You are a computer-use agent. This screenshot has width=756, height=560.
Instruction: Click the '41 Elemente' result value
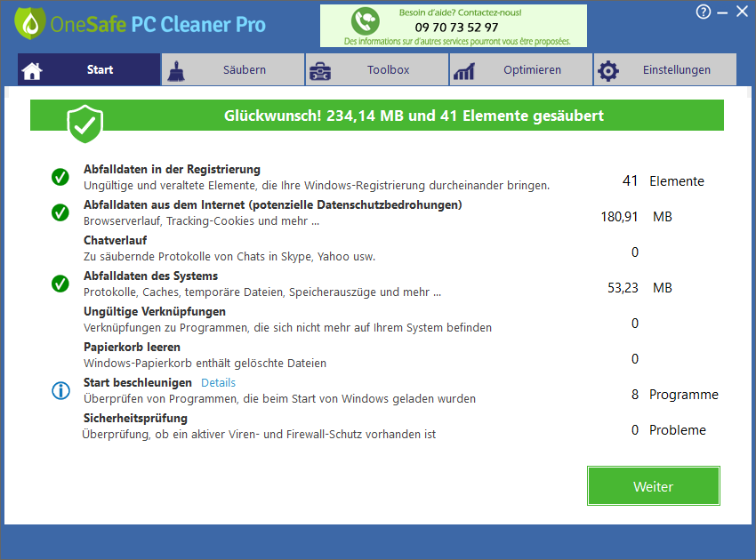tap(663, 181)
